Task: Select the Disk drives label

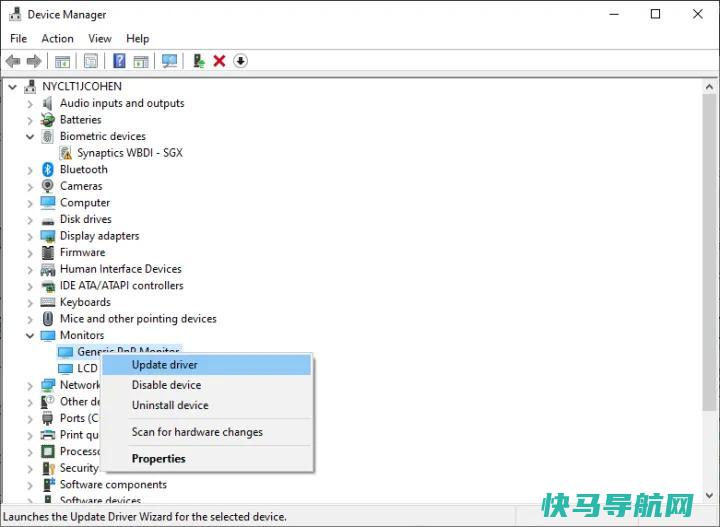Action: click(x=86, y=219)
